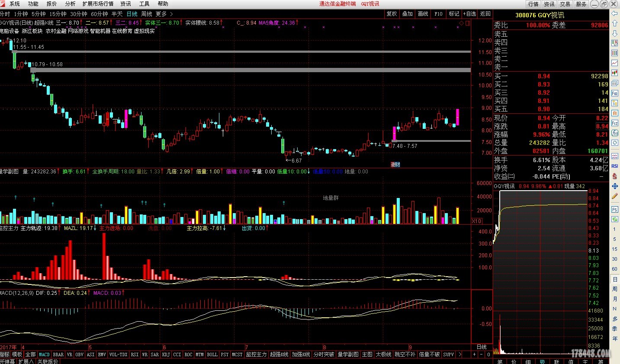Open the 系统 menu

tap(15, 3)
